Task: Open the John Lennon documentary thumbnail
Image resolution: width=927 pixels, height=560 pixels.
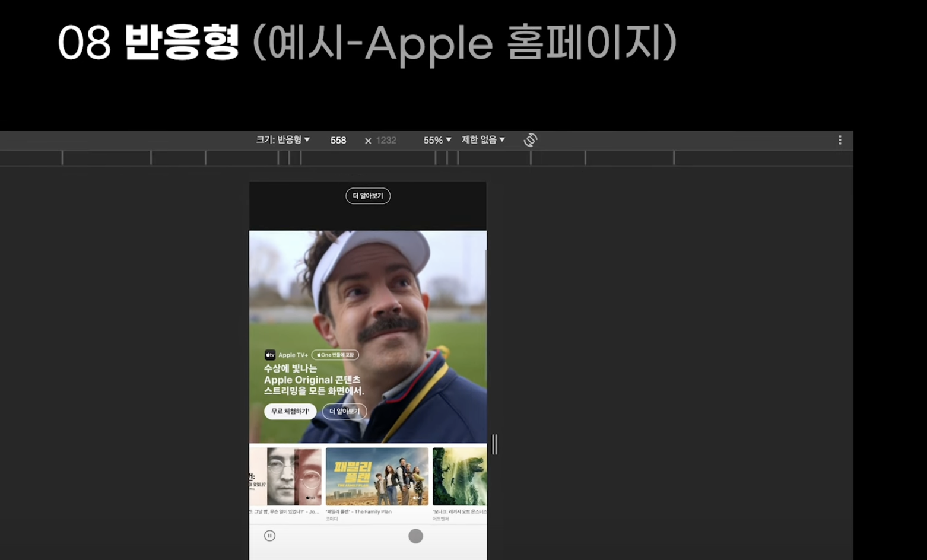Action: (x=285, y=476)
